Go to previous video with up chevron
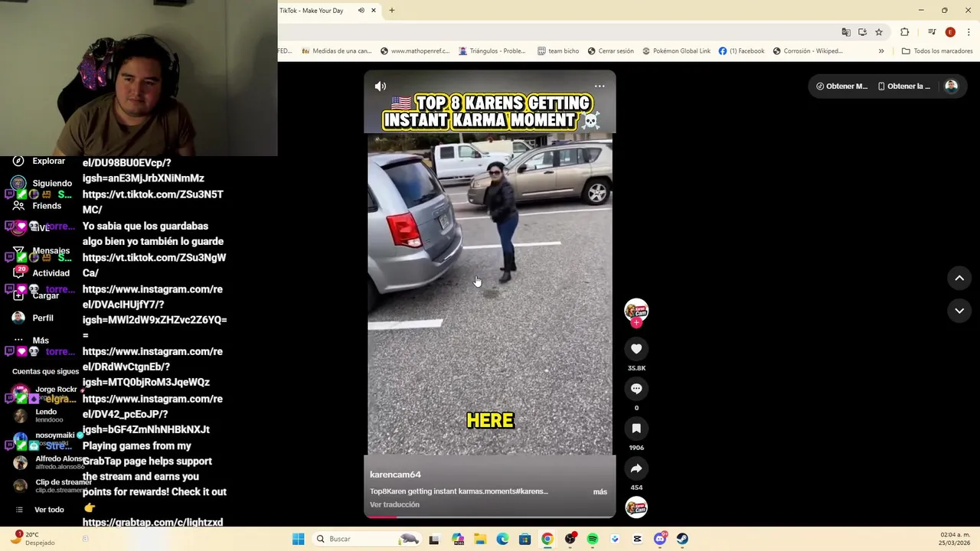The height and width of the screenshot is (551, 980). (x=959, y=279)
